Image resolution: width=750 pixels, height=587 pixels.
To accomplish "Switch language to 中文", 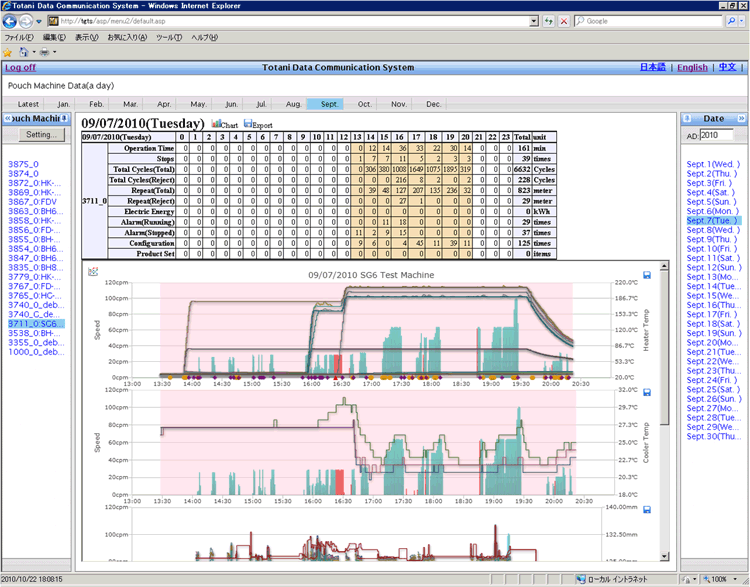I will (x=727, y=67).
